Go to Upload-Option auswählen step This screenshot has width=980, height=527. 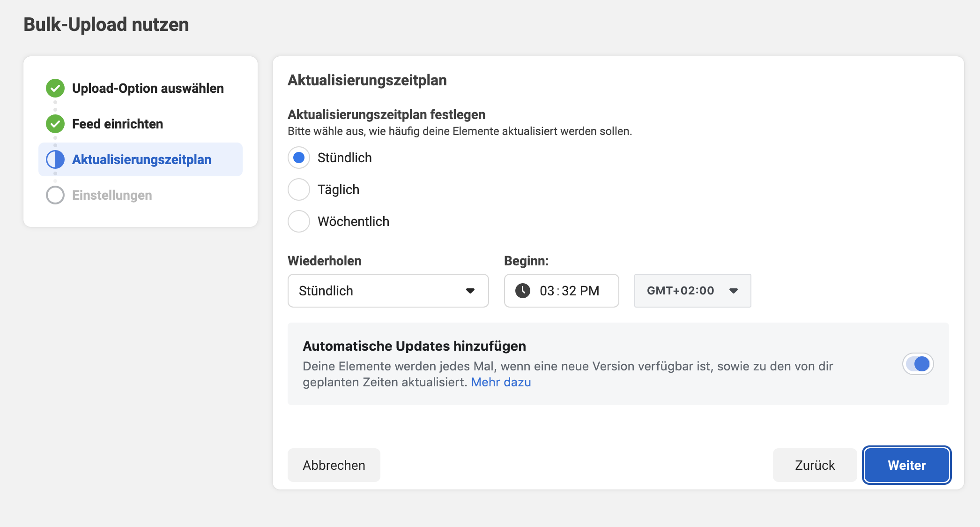141,88
